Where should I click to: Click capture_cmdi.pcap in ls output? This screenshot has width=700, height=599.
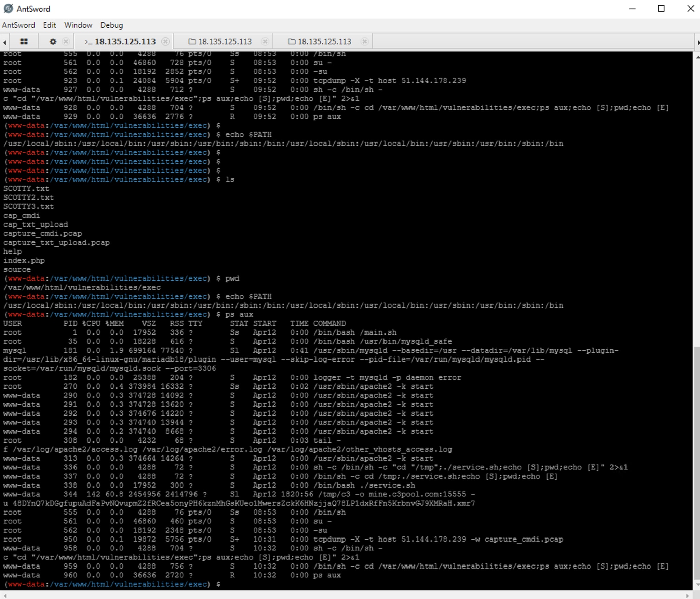[43, 234]
